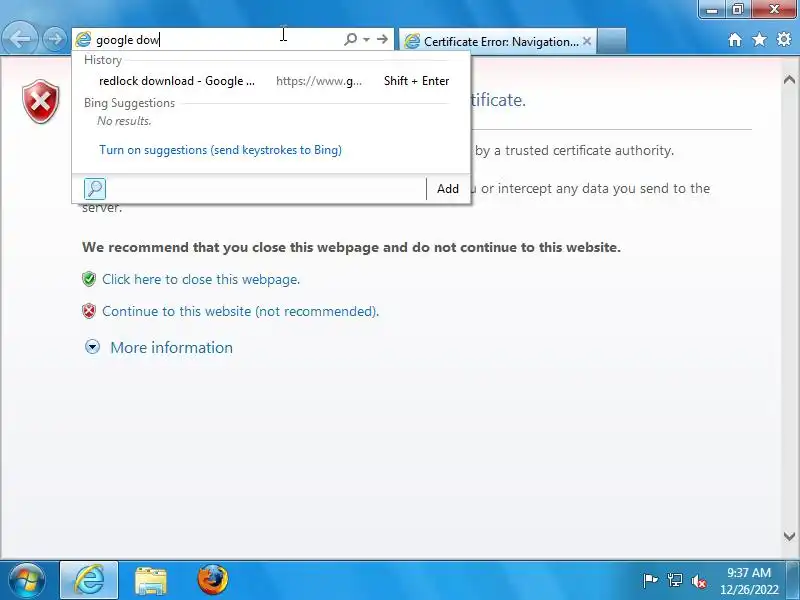800x600 pixels.
Task: Open the Tools gear icon
Action: point(784,39)
